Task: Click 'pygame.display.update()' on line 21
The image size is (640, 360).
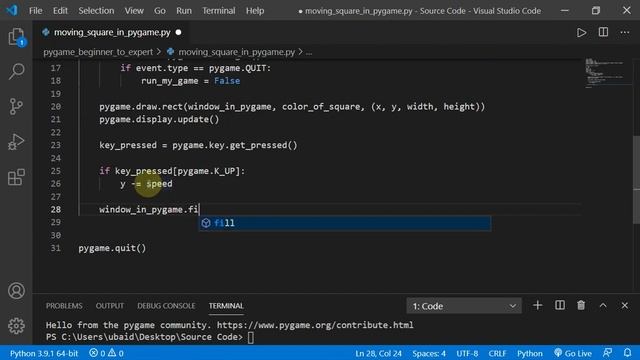Action: click(x=159, y=120)
